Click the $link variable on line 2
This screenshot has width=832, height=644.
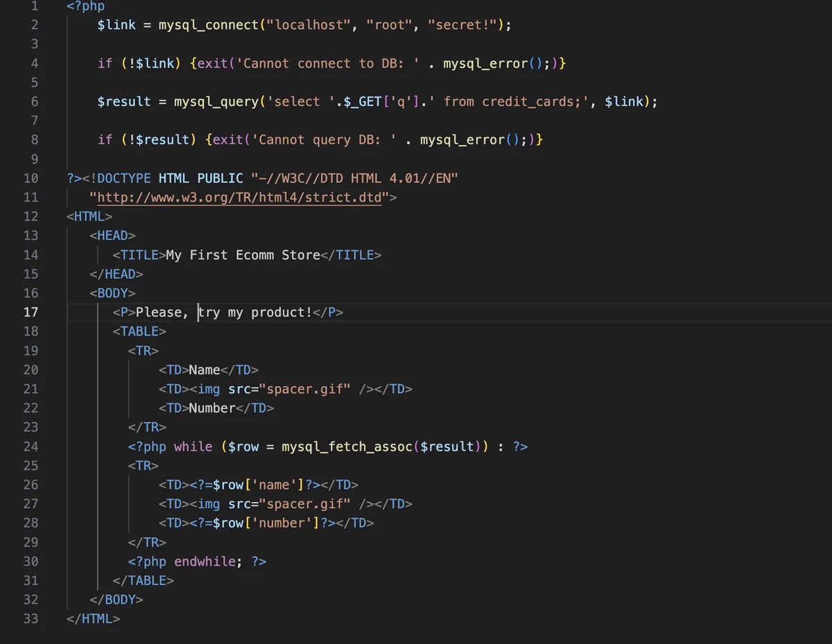(116, 25)
